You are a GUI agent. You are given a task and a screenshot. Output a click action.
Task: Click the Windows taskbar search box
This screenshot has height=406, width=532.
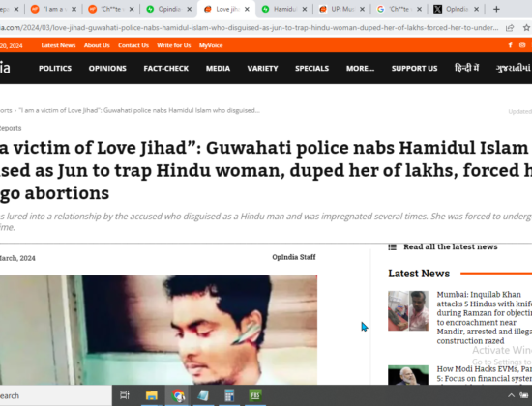pos(56,395)
